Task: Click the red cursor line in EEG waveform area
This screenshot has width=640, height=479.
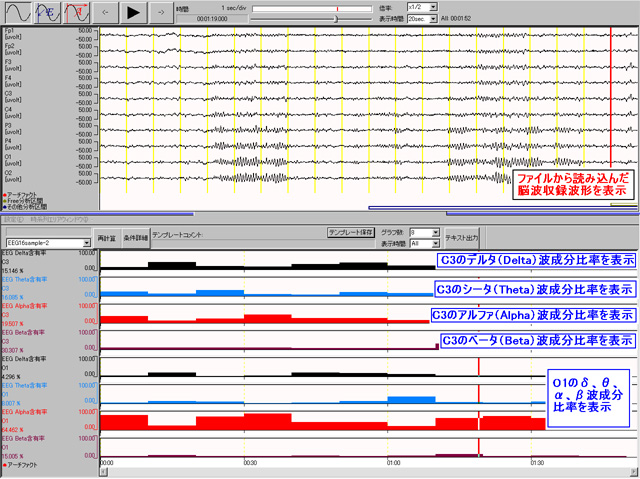Action: coord(611,98)
